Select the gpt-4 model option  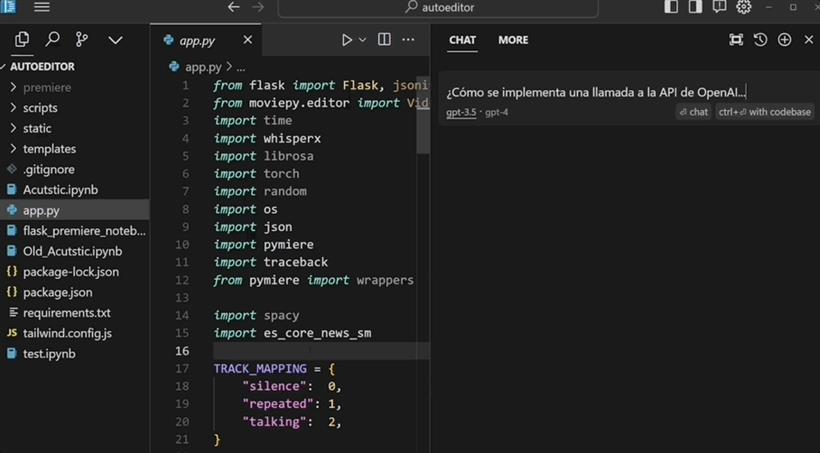(496, 112)
